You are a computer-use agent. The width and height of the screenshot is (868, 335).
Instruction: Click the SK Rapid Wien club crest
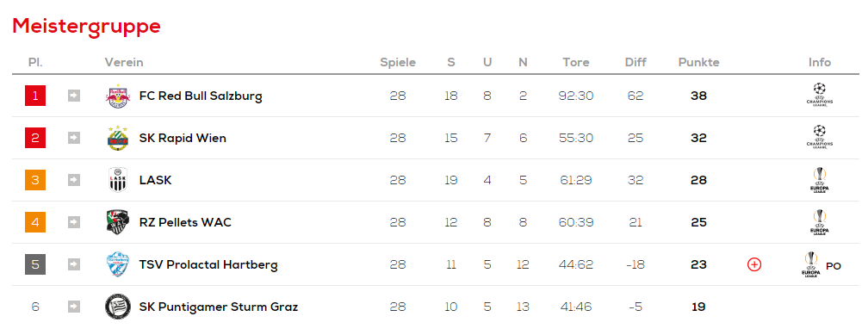[x=117, y=138]
